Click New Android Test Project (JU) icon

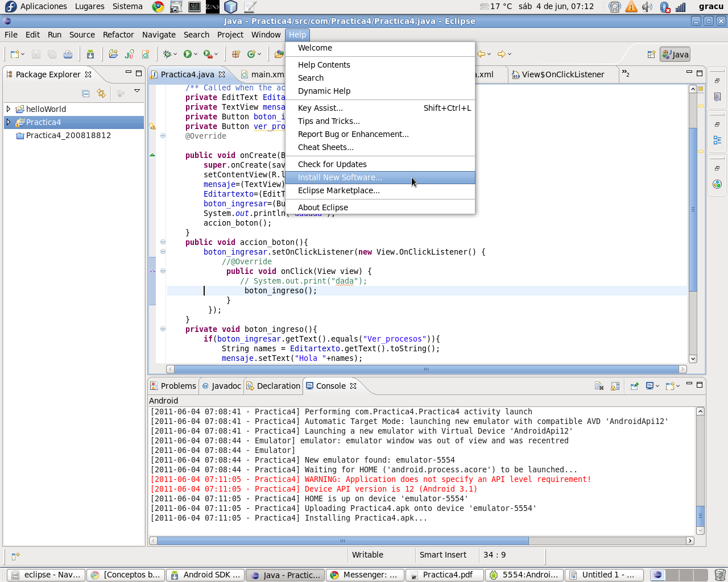point(130,54)
